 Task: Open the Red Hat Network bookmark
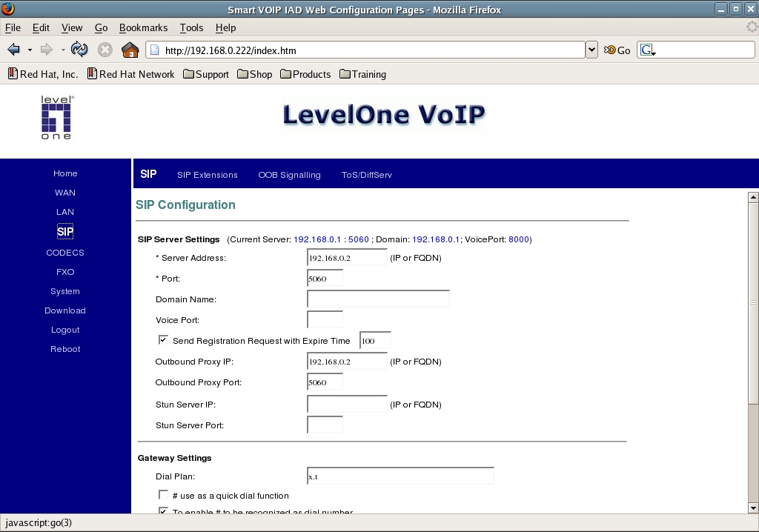click(x=130, y=74)
